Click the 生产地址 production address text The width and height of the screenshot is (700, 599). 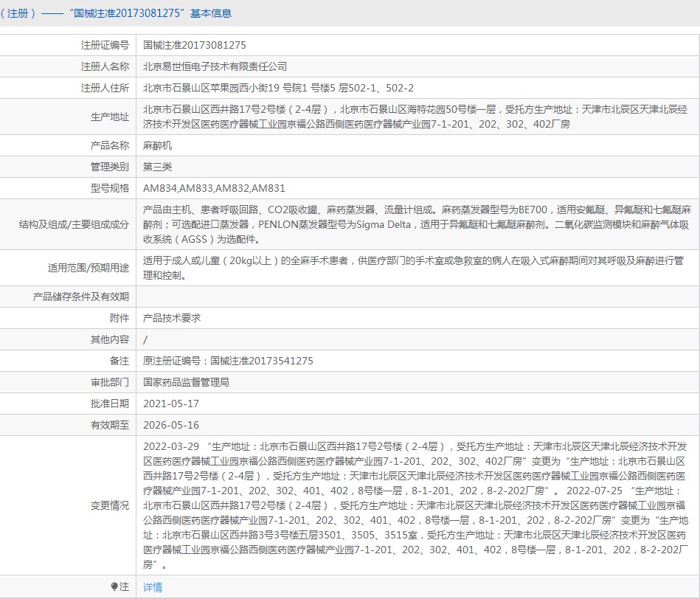[x=415, y=117]
